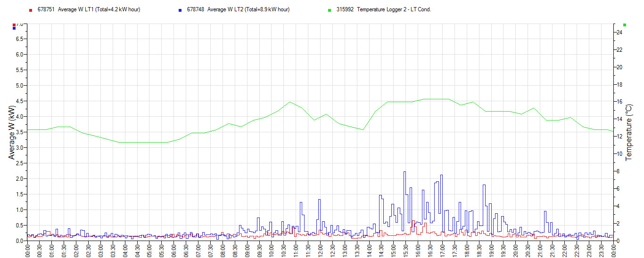Click the red LT1 legend square
Image resolution: width=644 pixels, height=258 pixels.
(31, 10)
